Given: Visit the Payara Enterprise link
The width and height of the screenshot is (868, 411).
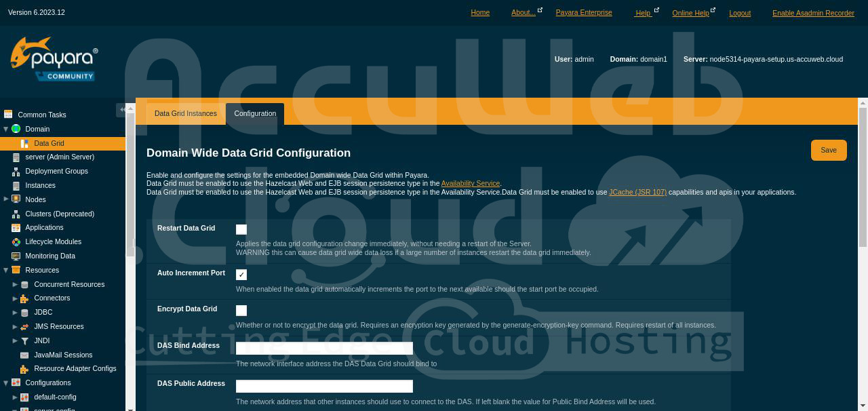Looking at the screenshot, I should coord(584,13).
